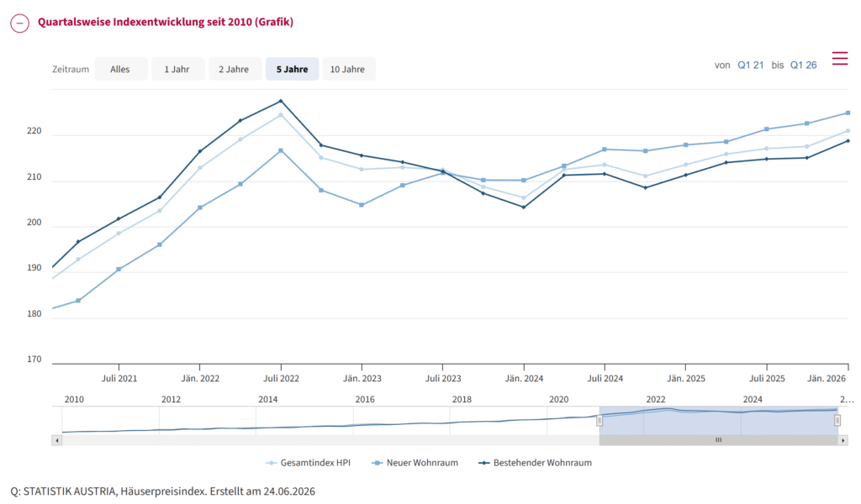Image resolution: width=861 pixels, height=504 pixels.
Task: Select the 5 Jahre time range
Action: pyautogui.click(x=292, y=69)
